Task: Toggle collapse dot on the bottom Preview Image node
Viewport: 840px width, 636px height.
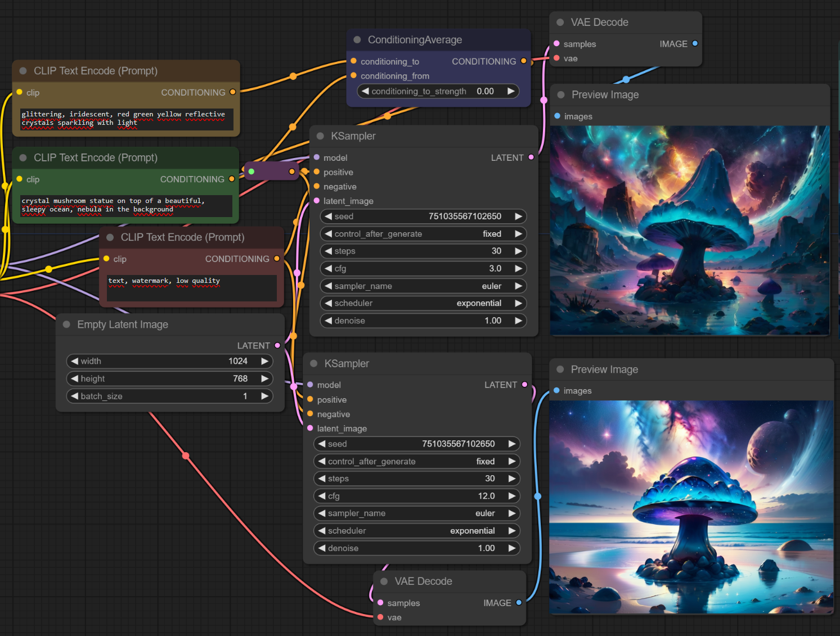Action: (560, 369)
